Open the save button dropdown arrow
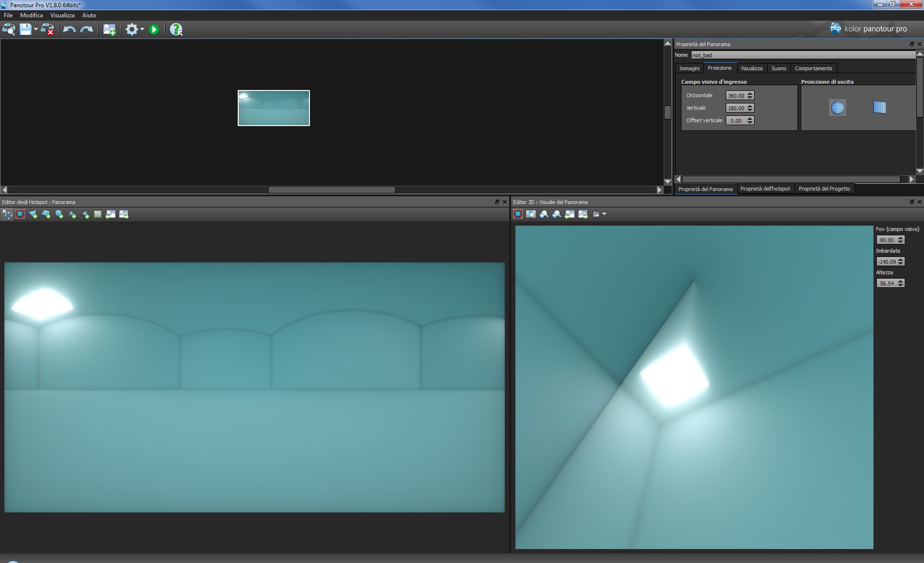The width and height of the screenshot is (924, 563). pos(36,30)
